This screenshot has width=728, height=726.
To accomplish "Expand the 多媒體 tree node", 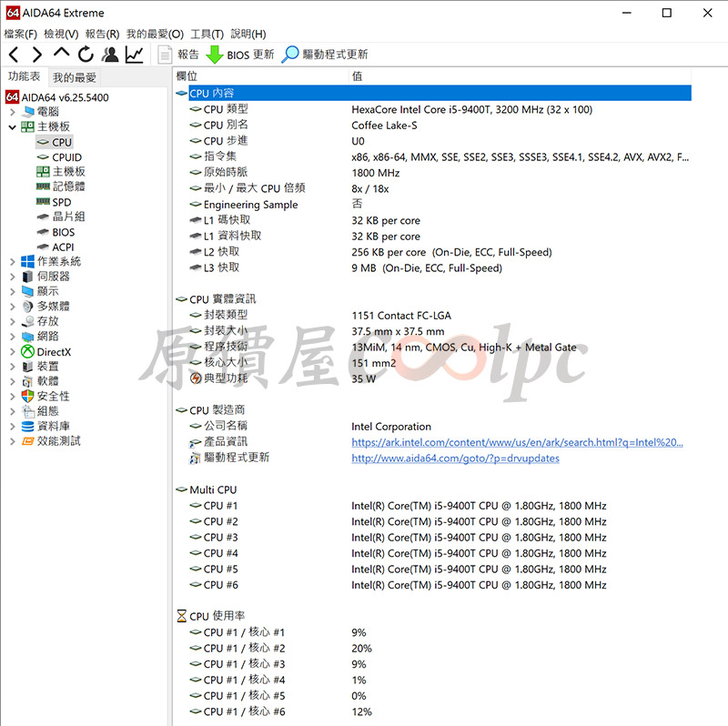I will click(13, 307).
